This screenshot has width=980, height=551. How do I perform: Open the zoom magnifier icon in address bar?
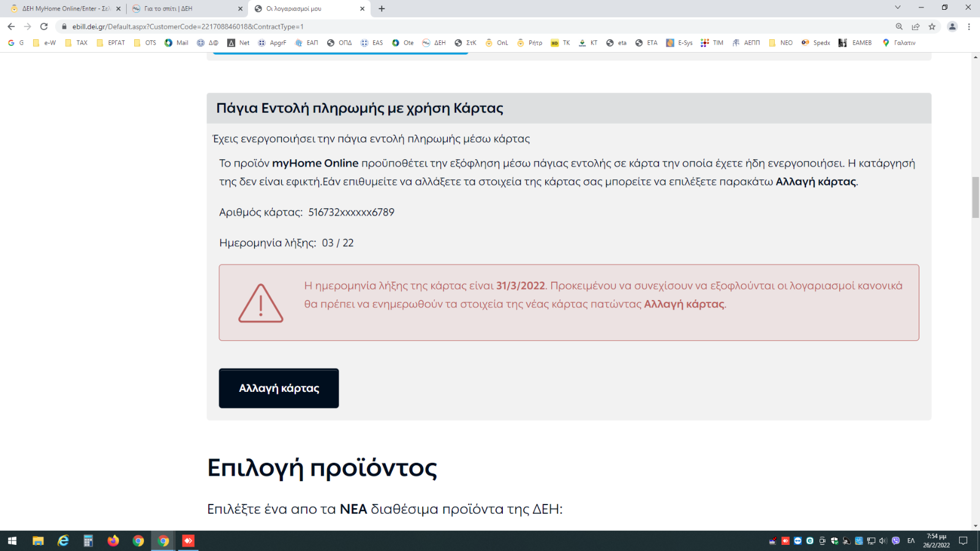[x=899, y=26]
